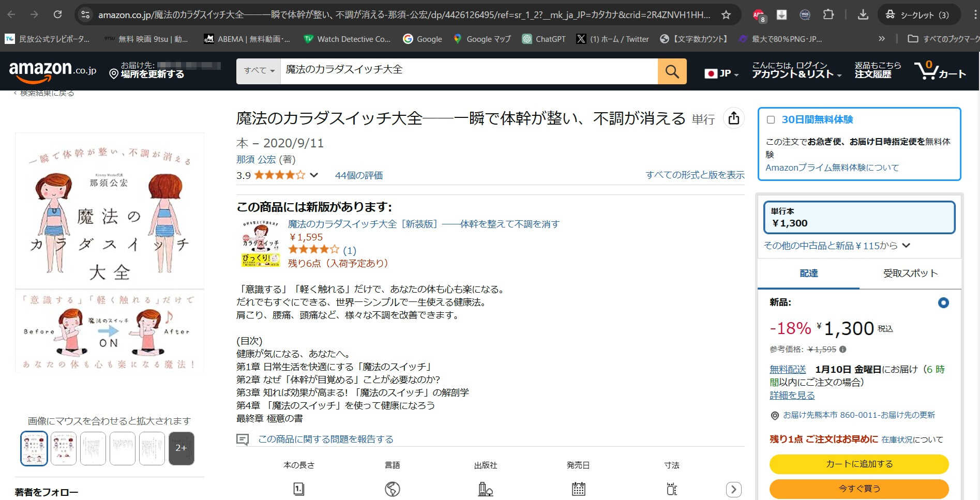Click the location pin for 場所を更新する
Image resolution: width=980 pixels, height=500 pixels.
[x=114, y=74]
